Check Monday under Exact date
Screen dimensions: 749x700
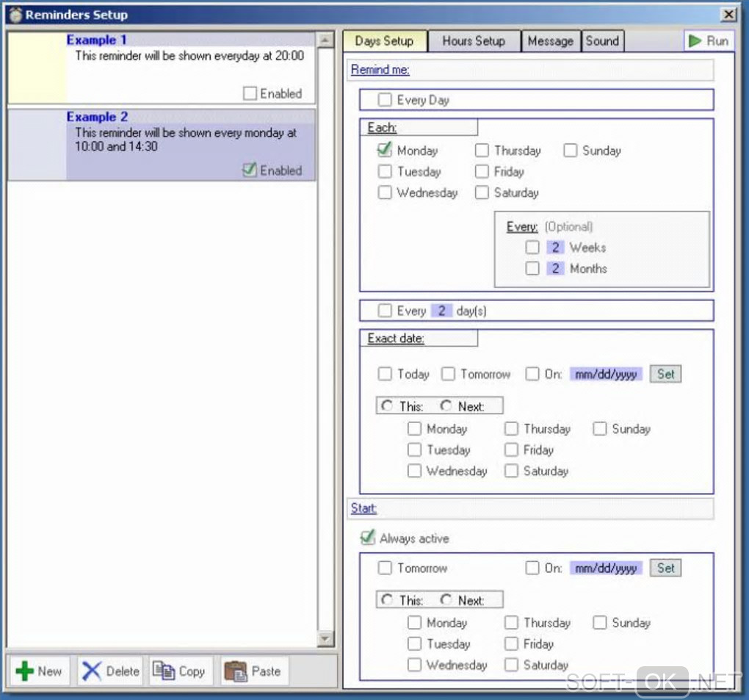pyautogui.click(x=414, y=429)
